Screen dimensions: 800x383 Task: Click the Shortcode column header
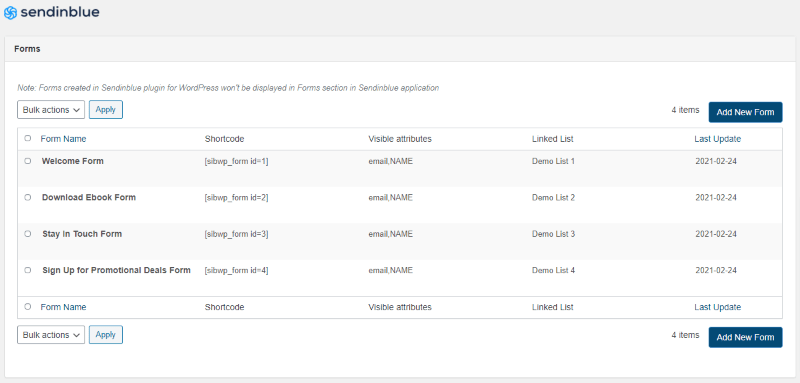point(224,139)
